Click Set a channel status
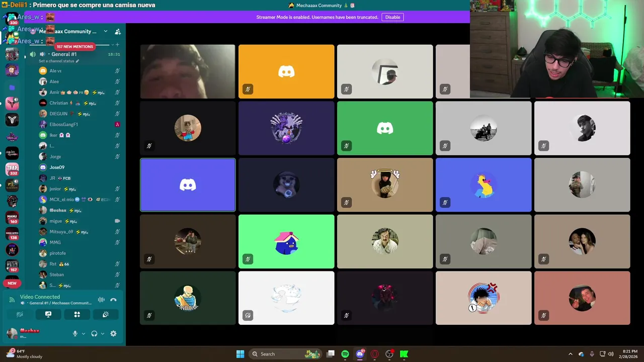 click(x=56, y=61)
